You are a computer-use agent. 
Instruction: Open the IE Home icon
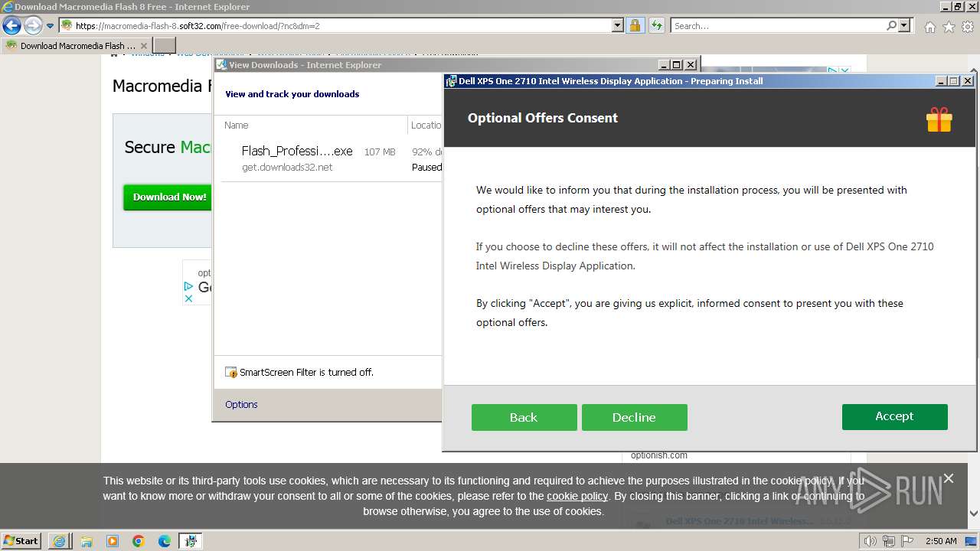point(929,27)
